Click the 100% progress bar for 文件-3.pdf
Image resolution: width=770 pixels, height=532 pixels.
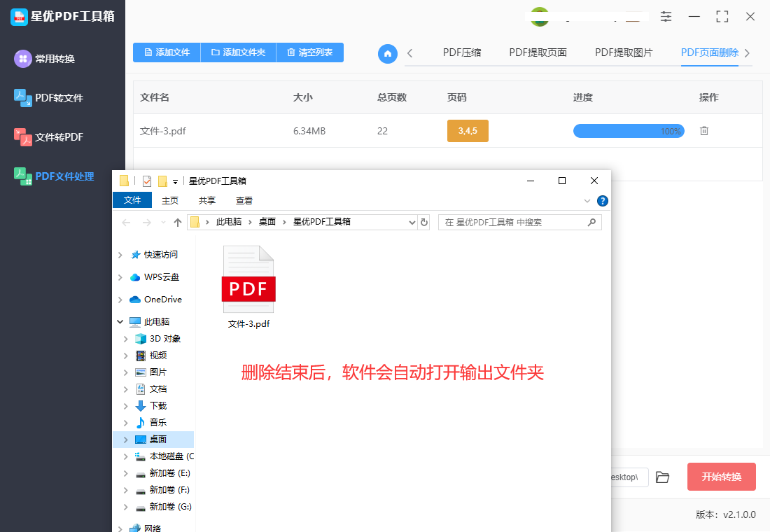point(629,131)
